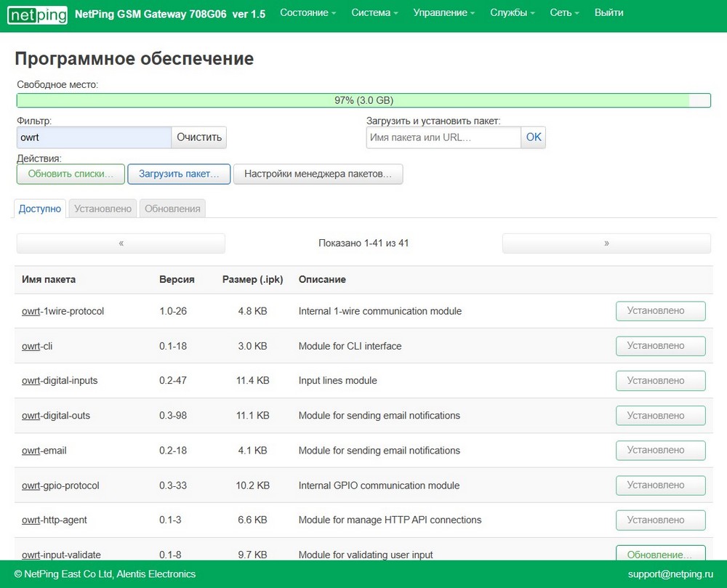Expand the Службы menu
This screenshot has height=588, width=727.
point(512,13)
